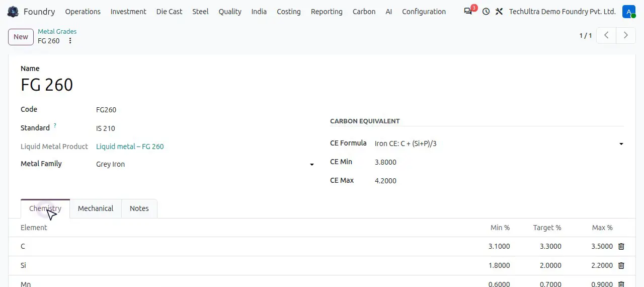Image resolution: width=644 pixels, height=287 pixels.
Task: Delete the Si element row
Action: pos(621,265)
